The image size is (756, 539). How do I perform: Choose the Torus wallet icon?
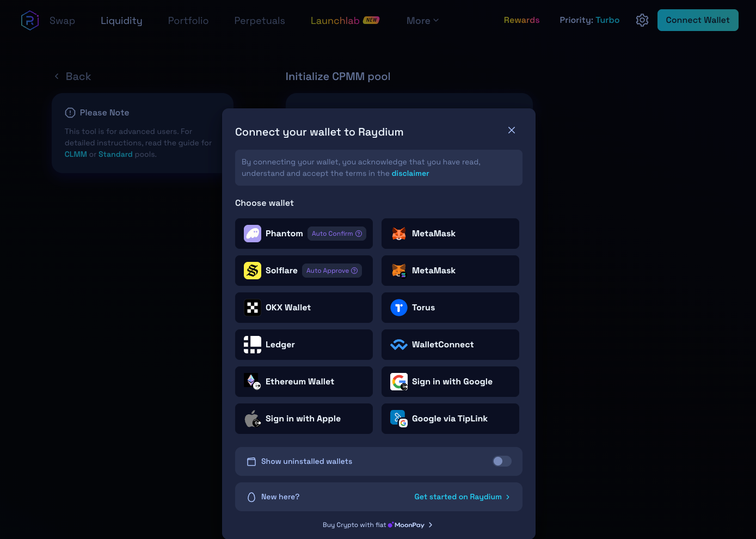tap(399, 308)
